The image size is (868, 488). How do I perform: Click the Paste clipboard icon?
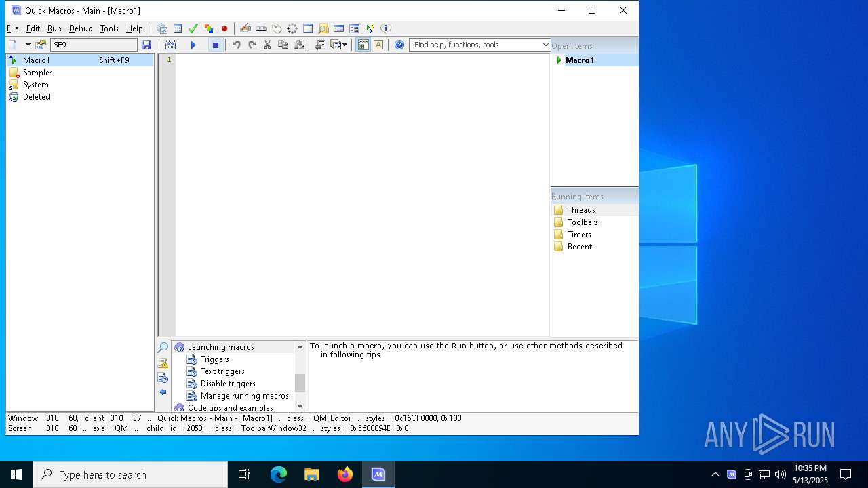[298, 45]
